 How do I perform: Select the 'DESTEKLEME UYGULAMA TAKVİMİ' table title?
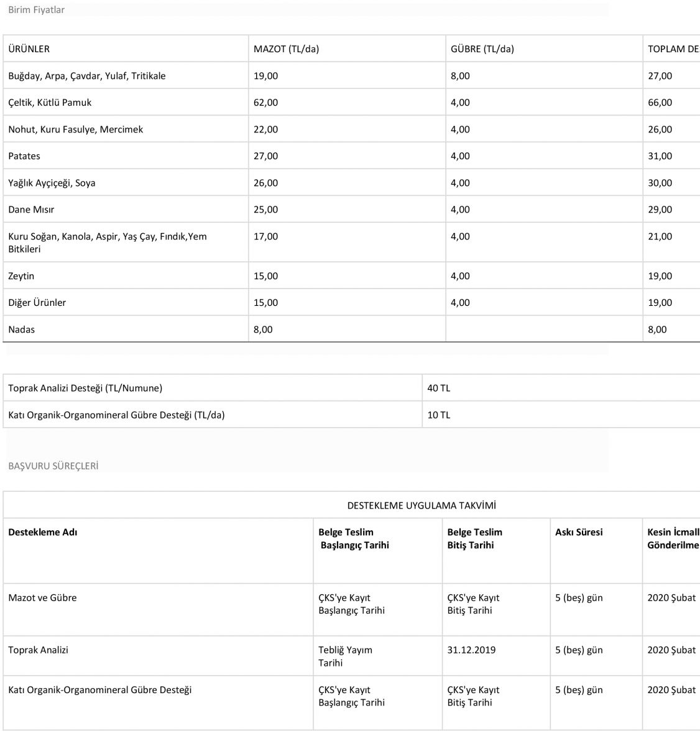[421, 505]
